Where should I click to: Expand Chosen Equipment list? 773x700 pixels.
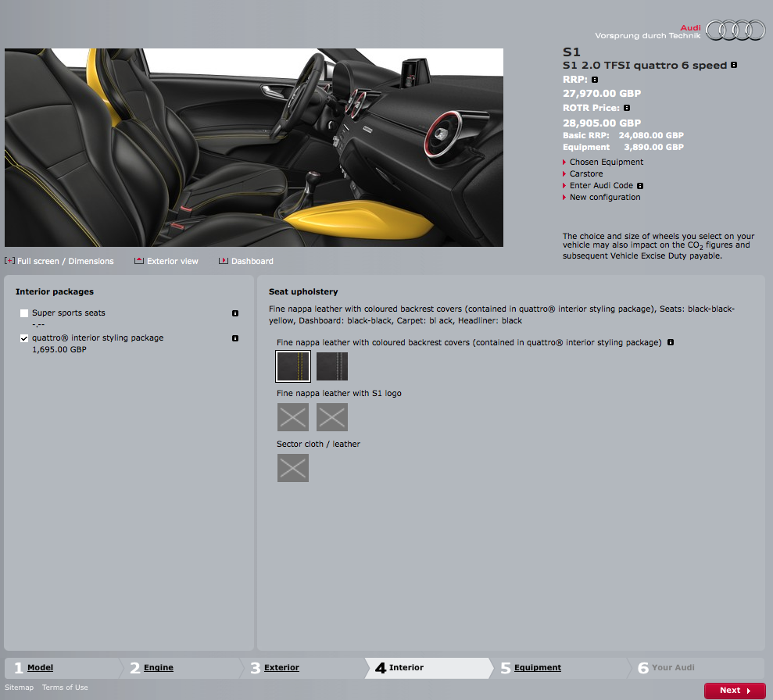[x=606, y=162]
